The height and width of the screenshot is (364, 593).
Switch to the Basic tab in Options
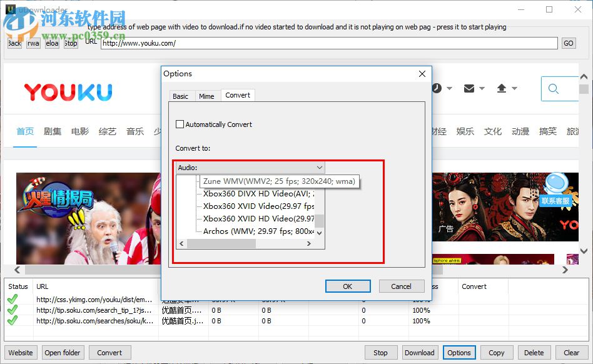tap(181, 96)
